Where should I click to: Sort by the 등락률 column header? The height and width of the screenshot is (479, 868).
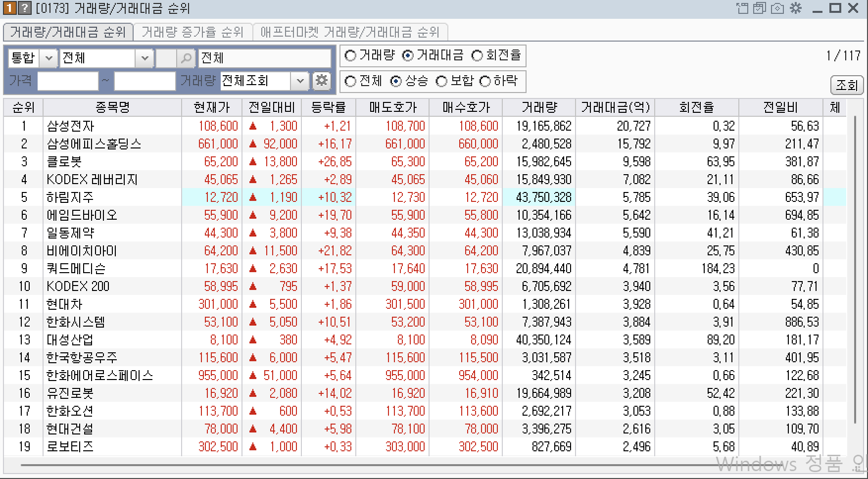[x=329, y=107]
